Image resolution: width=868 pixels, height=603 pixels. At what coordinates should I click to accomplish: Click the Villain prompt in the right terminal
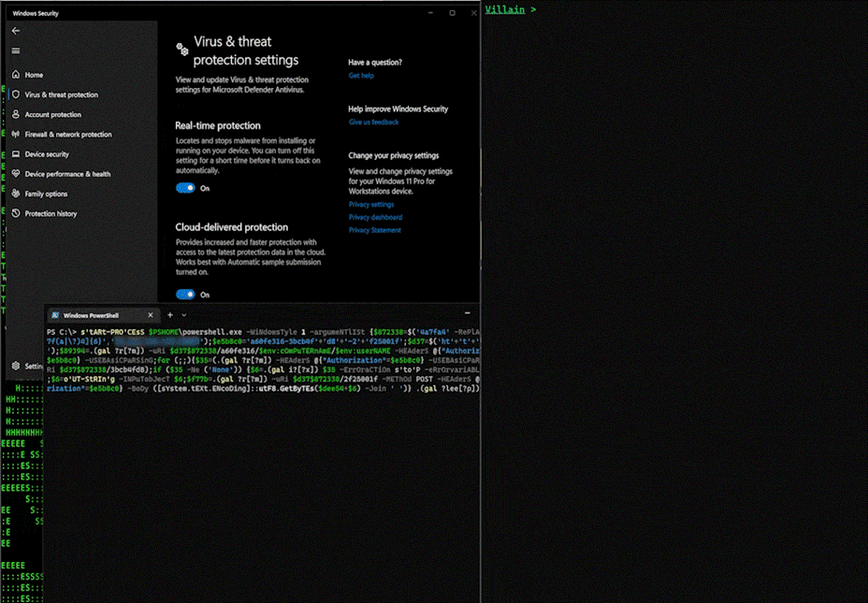[x=511, y=9]
